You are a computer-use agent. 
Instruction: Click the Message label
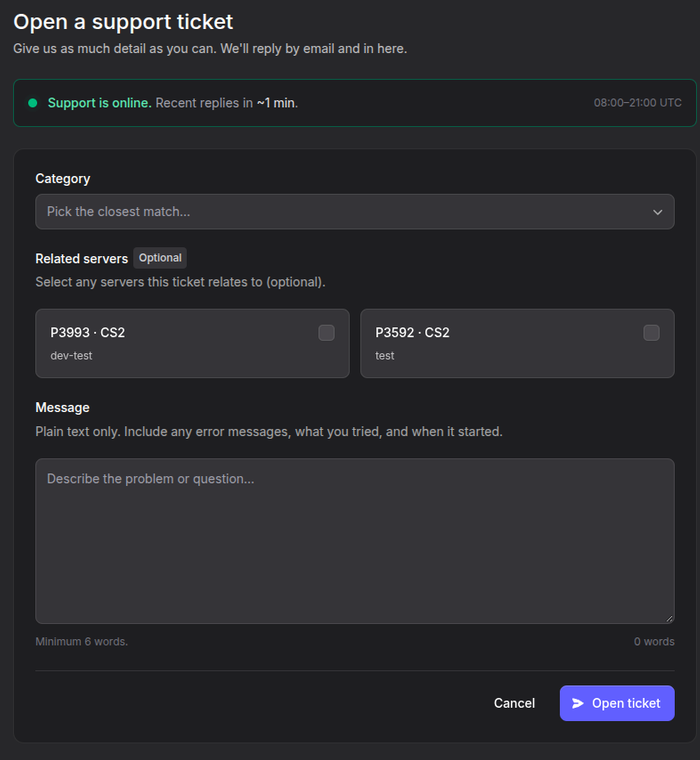click(x=62, y=408)
